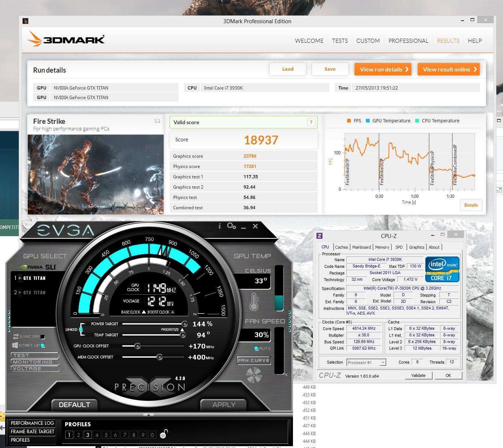
Task: Click the CPU-Z title bar Z icon
Action: (319, 236)
